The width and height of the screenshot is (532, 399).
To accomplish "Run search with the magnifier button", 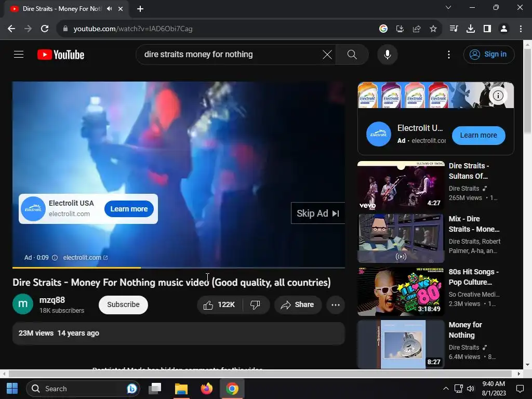I will (x=352, y=54).
